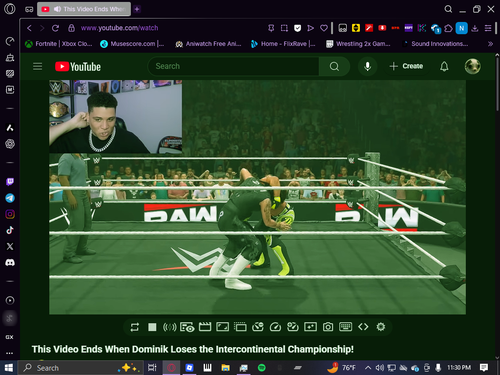The height and width of the screenshot is (375, 500).
Task: Click the blue N extension icon
Action: pos(462,28)
